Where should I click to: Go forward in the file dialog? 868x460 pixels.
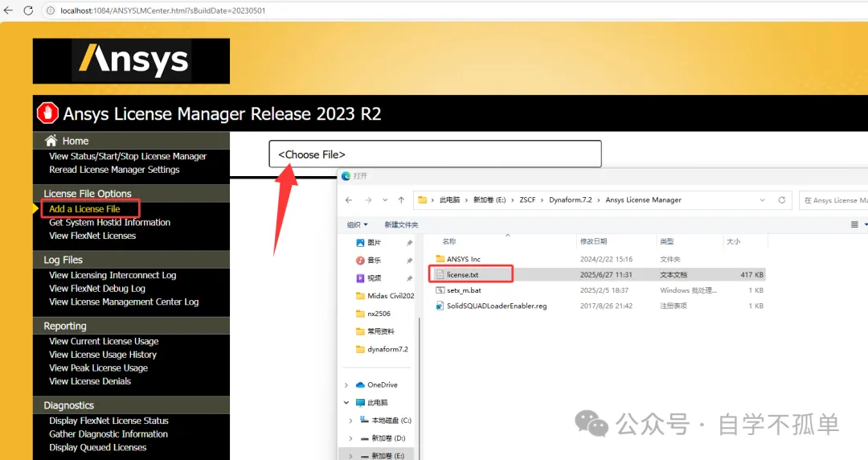[x=368, y=200]
